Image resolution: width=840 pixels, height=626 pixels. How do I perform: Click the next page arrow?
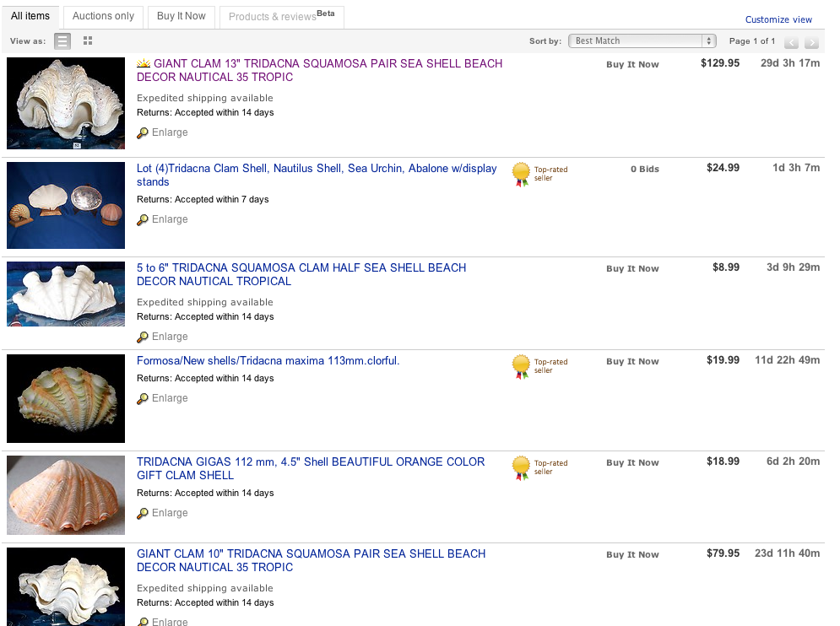[811, 42]
